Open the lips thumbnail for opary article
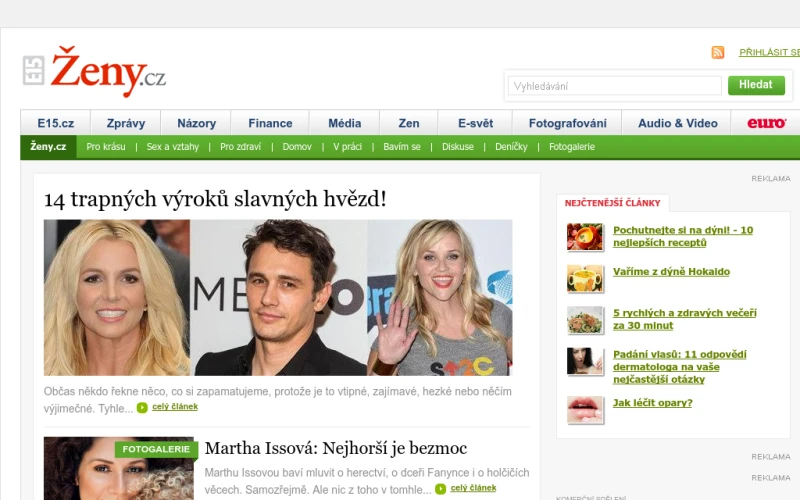Image resolution: width=800 pixels, height=500 pixels. tap(585, 410)
